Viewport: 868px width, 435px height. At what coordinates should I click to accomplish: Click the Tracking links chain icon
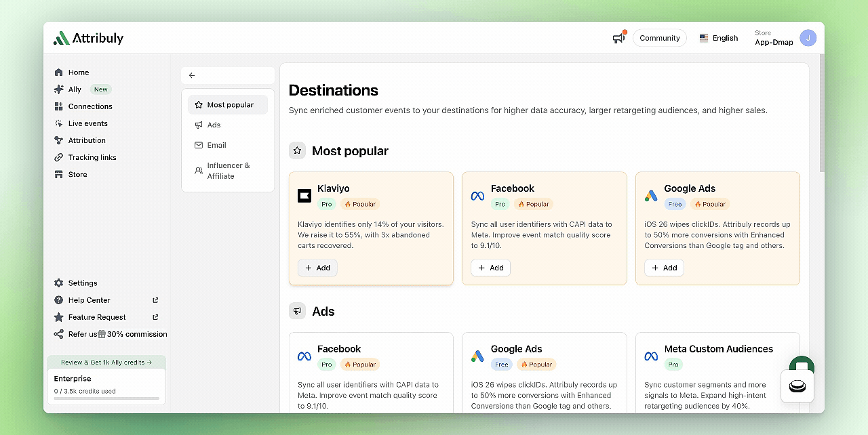(x=59, y=157)
